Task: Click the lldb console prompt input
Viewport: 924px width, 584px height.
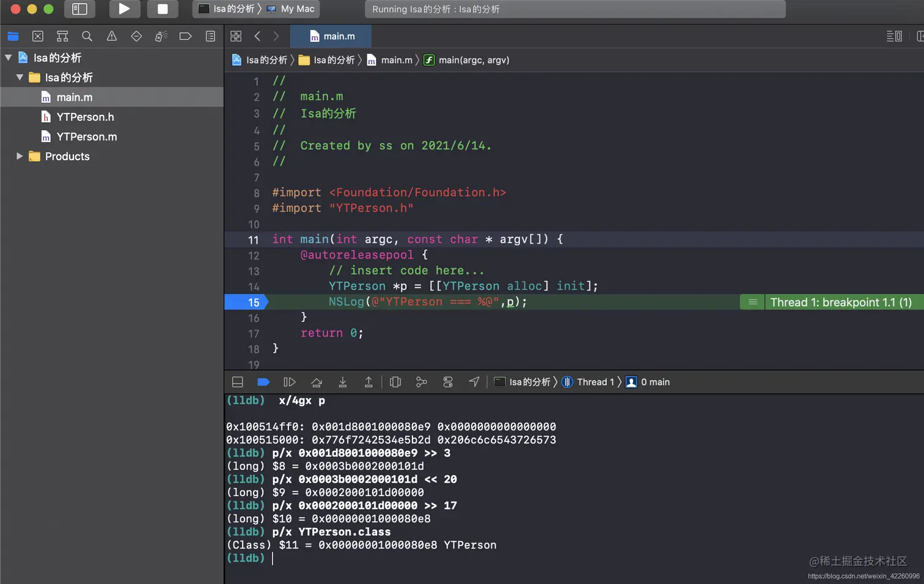Action: click(x=272, y=558)
